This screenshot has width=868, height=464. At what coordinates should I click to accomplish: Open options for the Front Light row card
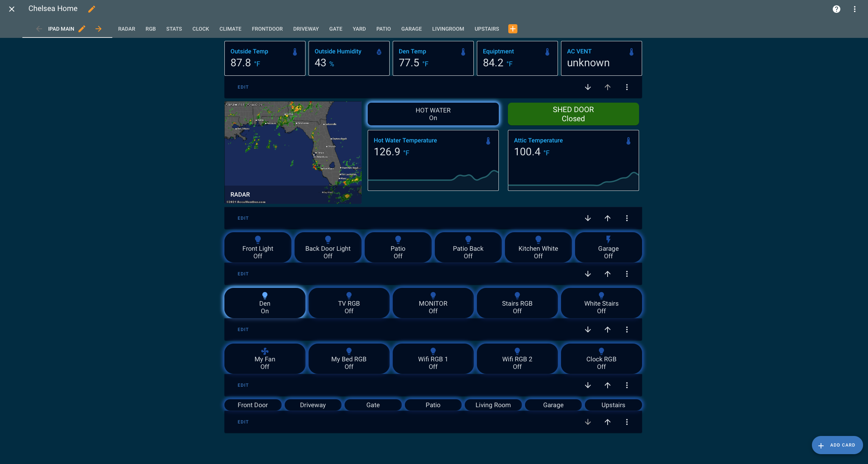[x=627, y=274]
